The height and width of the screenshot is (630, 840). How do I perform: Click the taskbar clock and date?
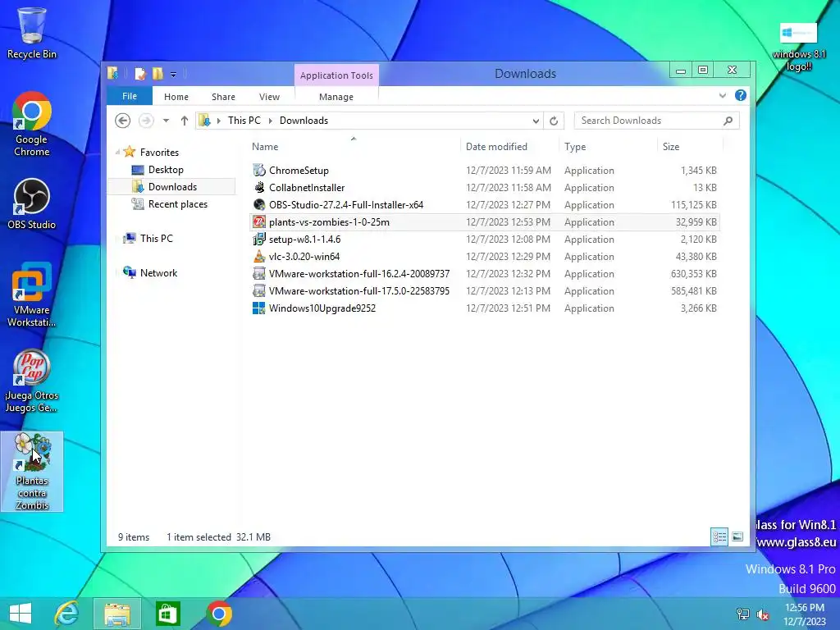tap(805, 614)
